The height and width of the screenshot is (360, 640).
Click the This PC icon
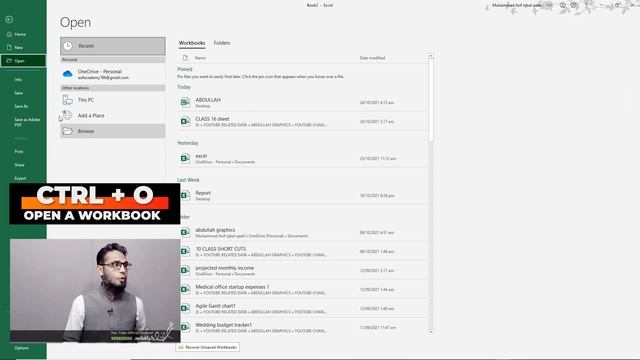(x=68, y=100)
